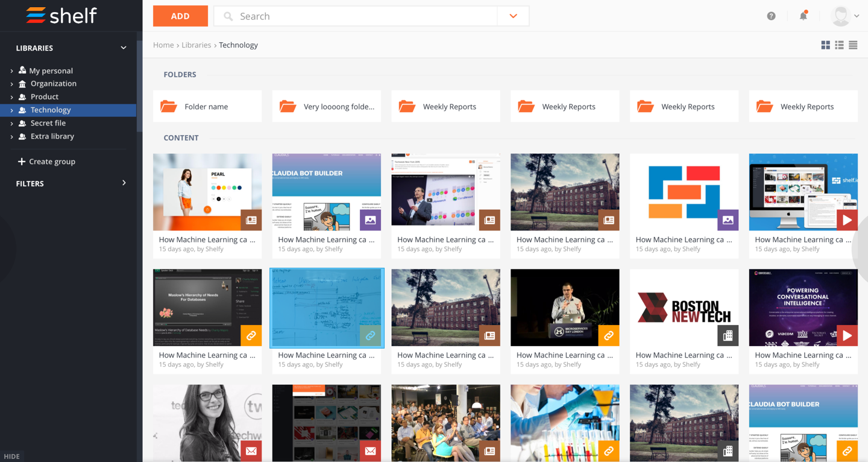Click the My personal user icon

(x=22, y=70)
